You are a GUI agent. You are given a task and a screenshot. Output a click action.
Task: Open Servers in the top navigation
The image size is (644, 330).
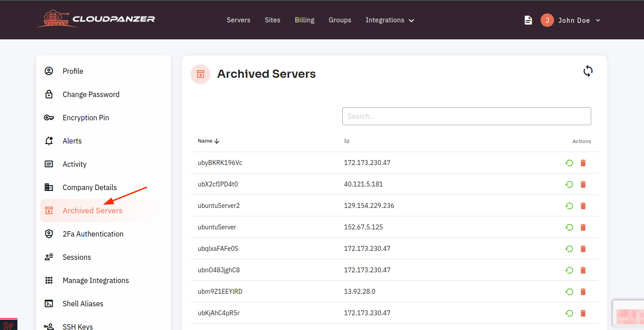(x=239, y=20)
